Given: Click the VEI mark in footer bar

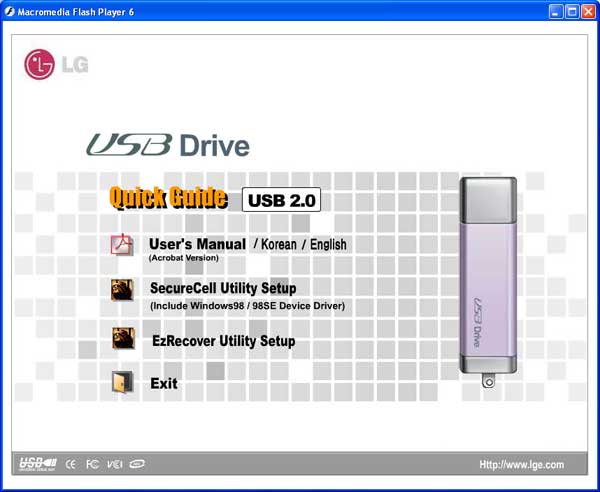Looking at the screenshot, I should [x=114, y=464].
